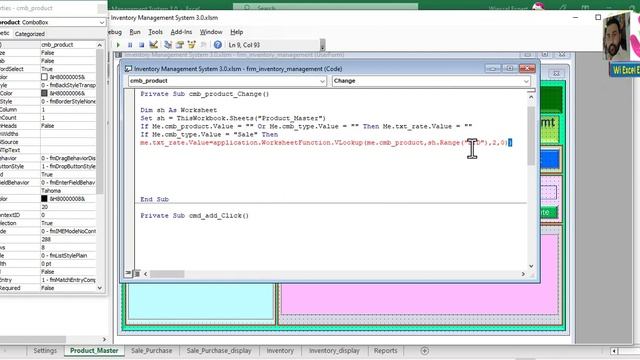Open Visual Basic Help question-mark icon
This screenshot has height=360, width=640.
click(x=218, y=45)
